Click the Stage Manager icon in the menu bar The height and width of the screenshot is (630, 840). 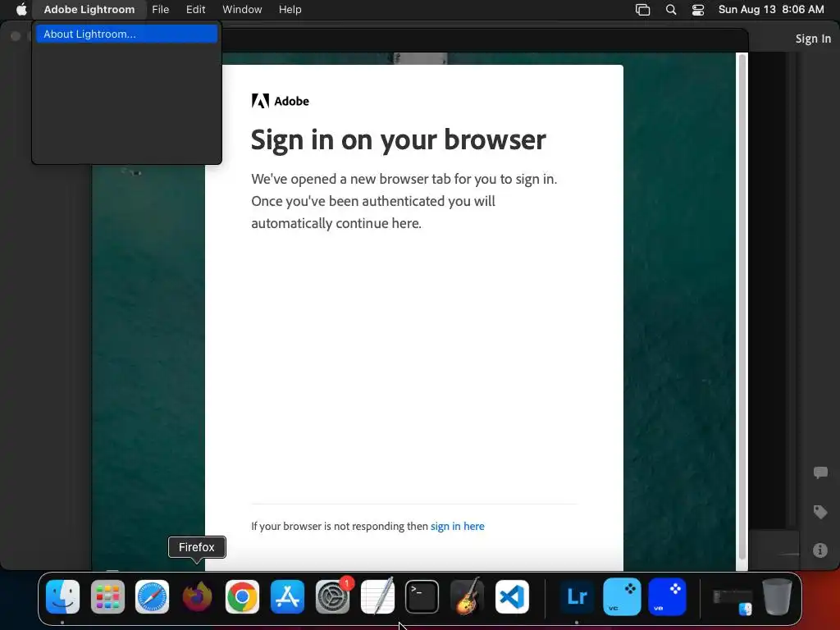642,10
